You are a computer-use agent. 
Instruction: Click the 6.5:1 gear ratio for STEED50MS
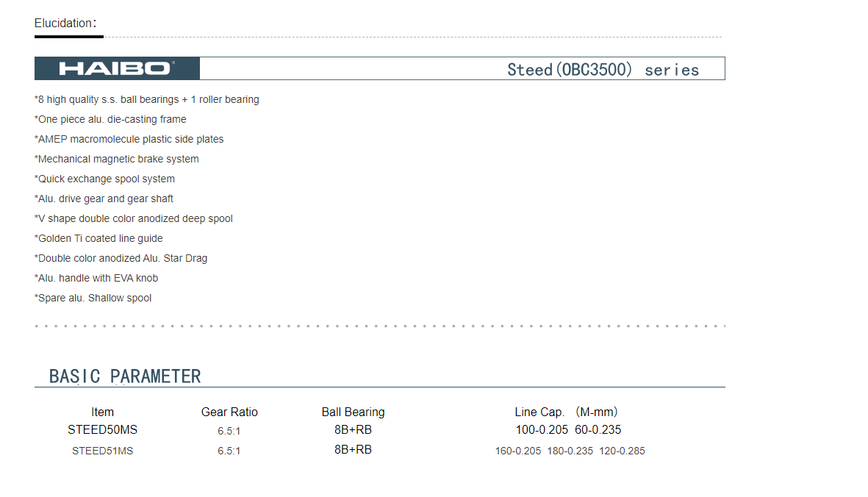coord(229,431)
